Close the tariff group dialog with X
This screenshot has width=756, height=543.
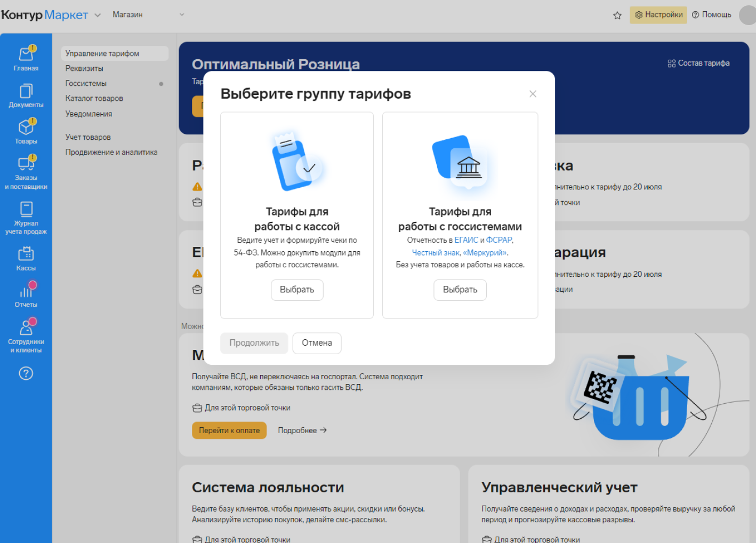[533, 94]
